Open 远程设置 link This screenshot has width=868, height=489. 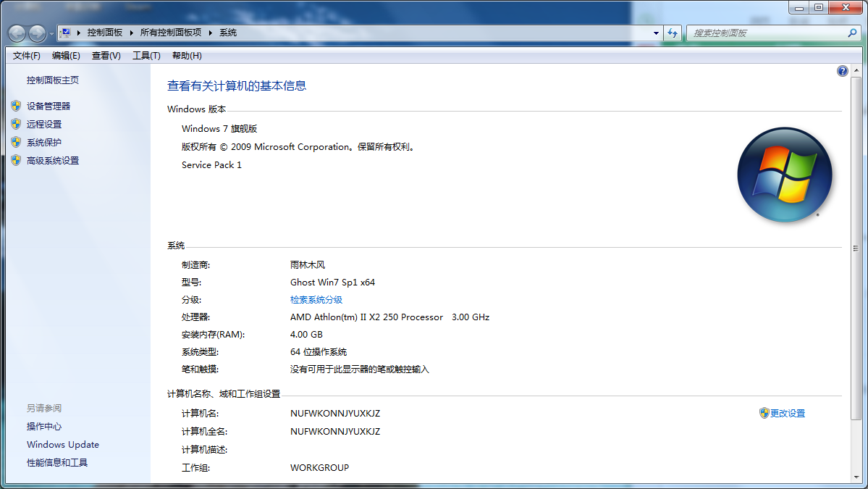pos(44,124)
